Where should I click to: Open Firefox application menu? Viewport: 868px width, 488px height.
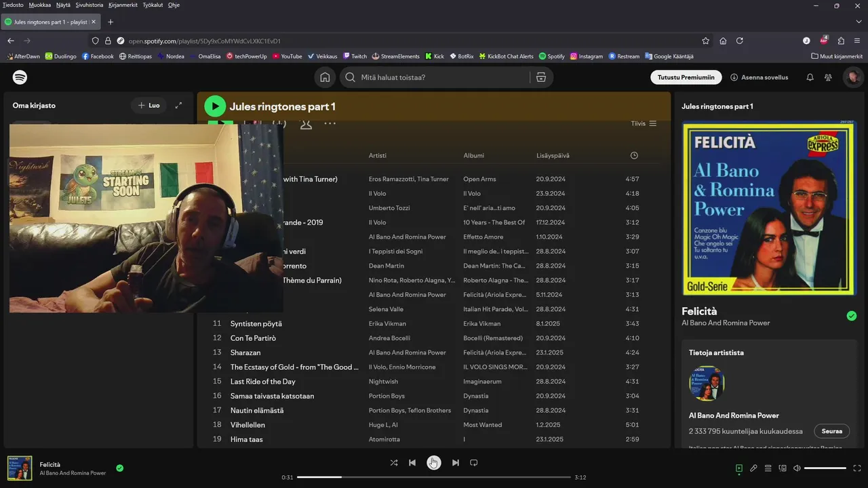(x=857, y=41)
